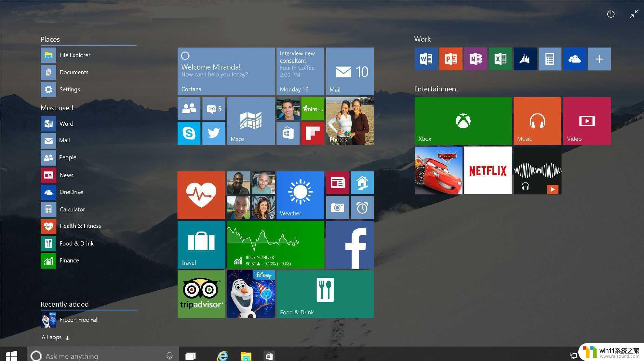Open the Twitter tile
Image resolution: width=644 pixels, height=361 pixels.
coord(214,133)
